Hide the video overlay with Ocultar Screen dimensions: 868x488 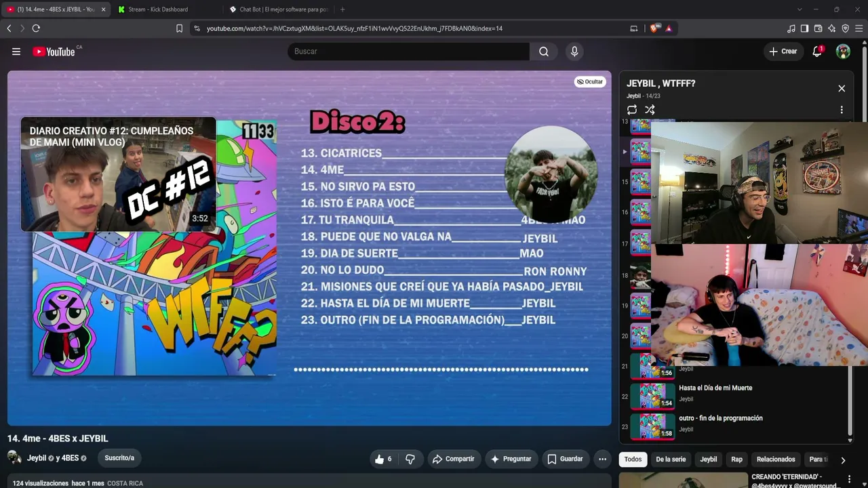point(589,82)
